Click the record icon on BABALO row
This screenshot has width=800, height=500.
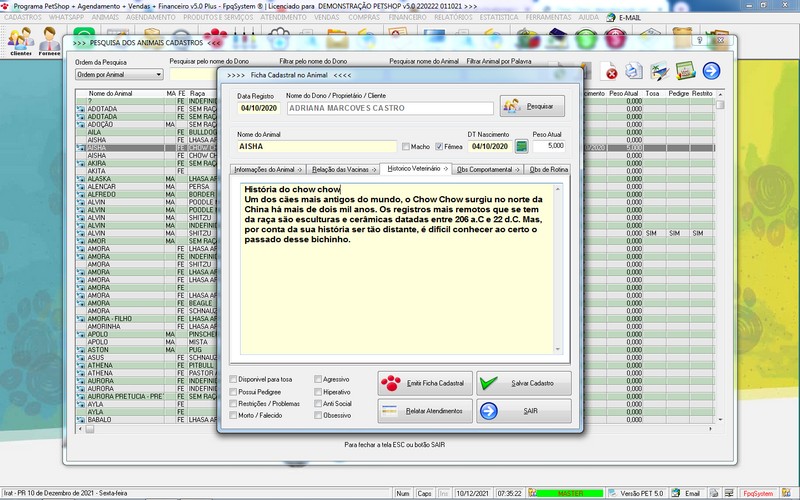coord(81,420)
